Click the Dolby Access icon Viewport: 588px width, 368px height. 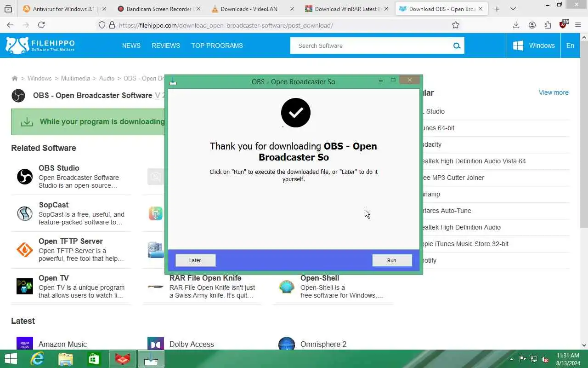click(156, 343)
